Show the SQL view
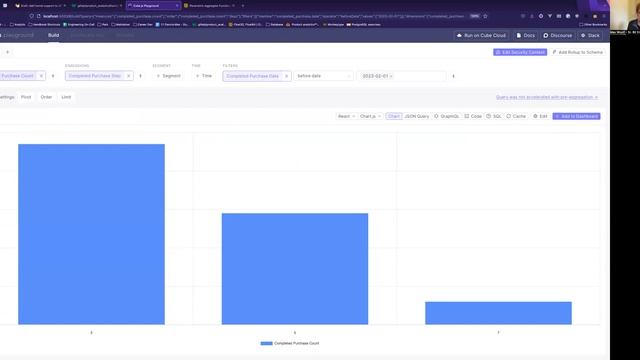Screen dimensions: 640x360 coord(494,116)
